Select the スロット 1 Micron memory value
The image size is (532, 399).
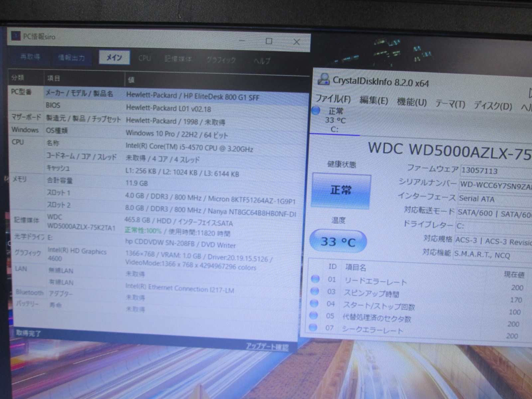[x=210, y=198]
